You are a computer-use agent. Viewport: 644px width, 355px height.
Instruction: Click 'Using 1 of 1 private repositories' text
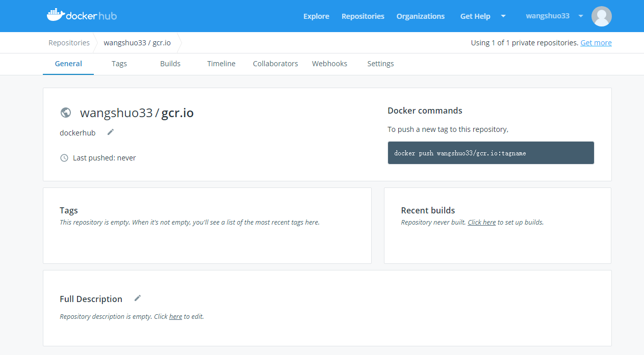(524, 43)
